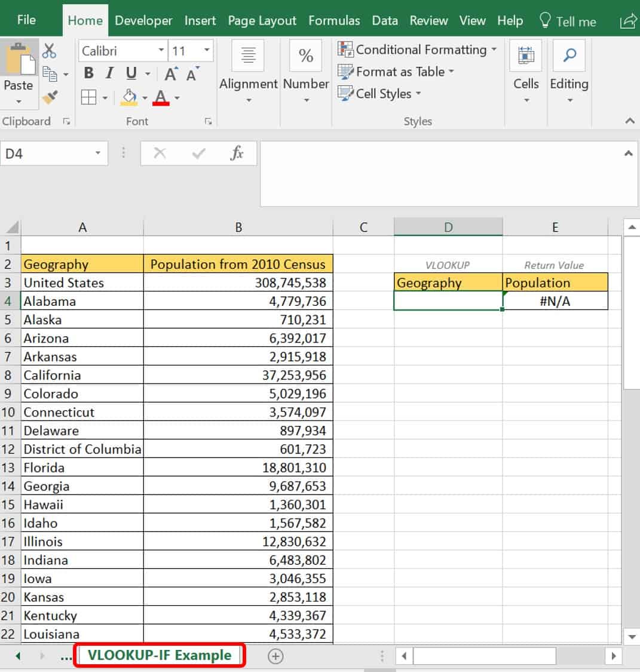Increase font size with the larger A icon
640x672 pixels.
[171, 74]
